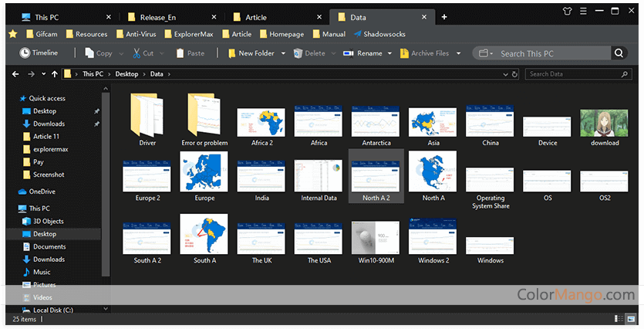The width and height of the screenshot is (644, 329).
Task: Expand the New Folder dropdown arrow
Action: click(283, 53)
